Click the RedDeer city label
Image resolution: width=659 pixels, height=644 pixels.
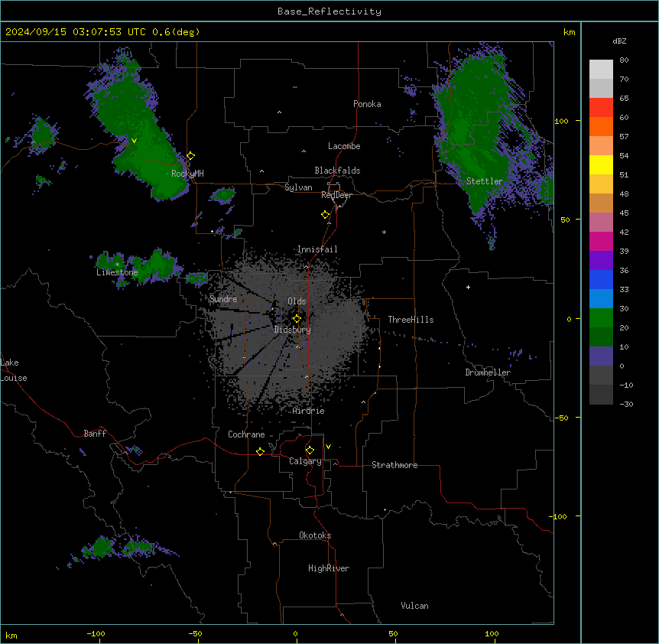point(336,195)
